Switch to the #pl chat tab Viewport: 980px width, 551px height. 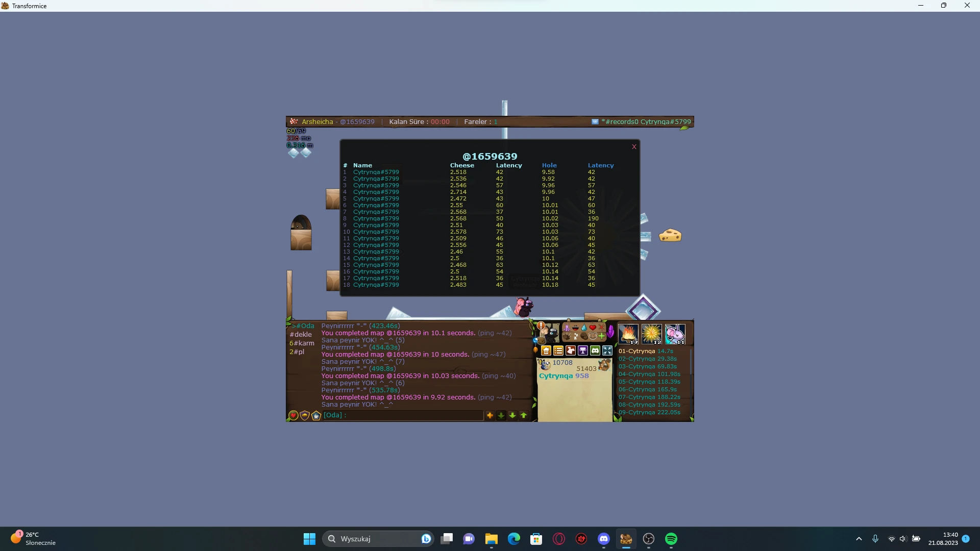pos(297,352)
